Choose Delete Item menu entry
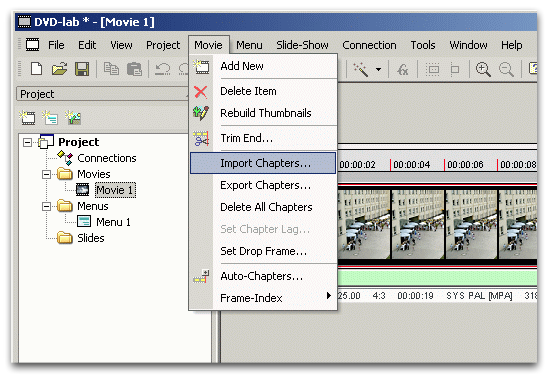Image resolution: width=550 pixels, height=380 pixels. click(x=263, y=91)
